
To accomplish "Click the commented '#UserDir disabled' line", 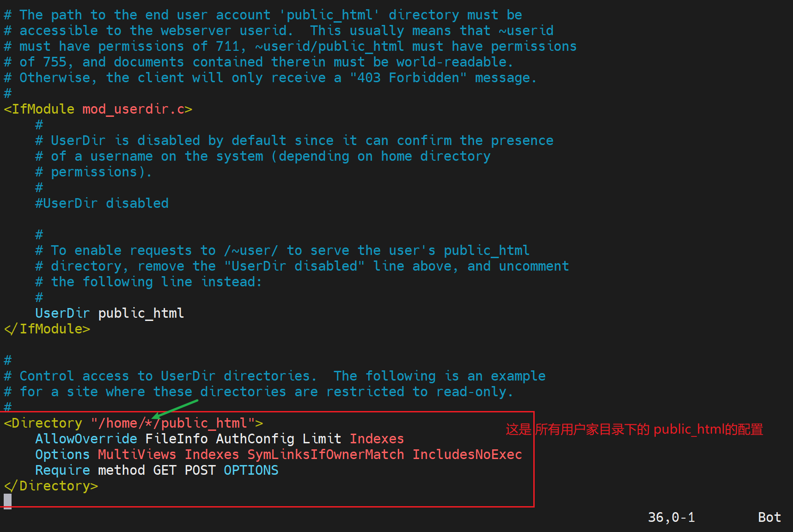I will click(x=102, y=204).
